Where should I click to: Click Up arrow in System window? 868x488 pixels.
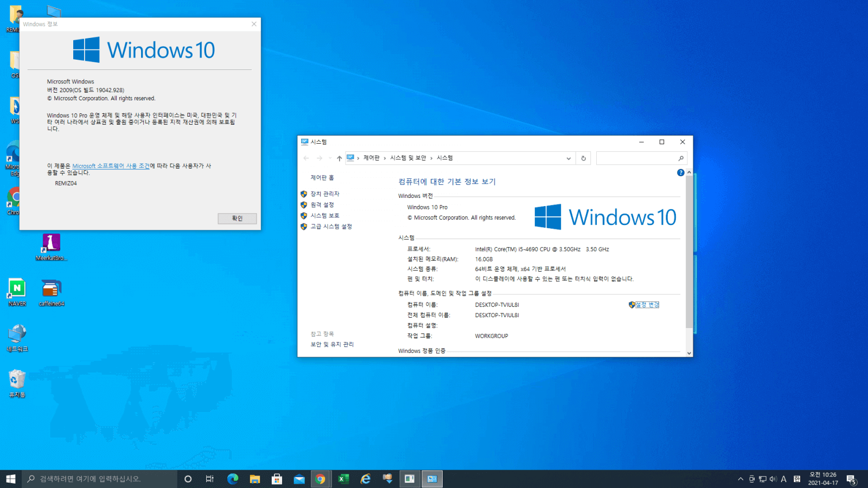tap(339, 158)
